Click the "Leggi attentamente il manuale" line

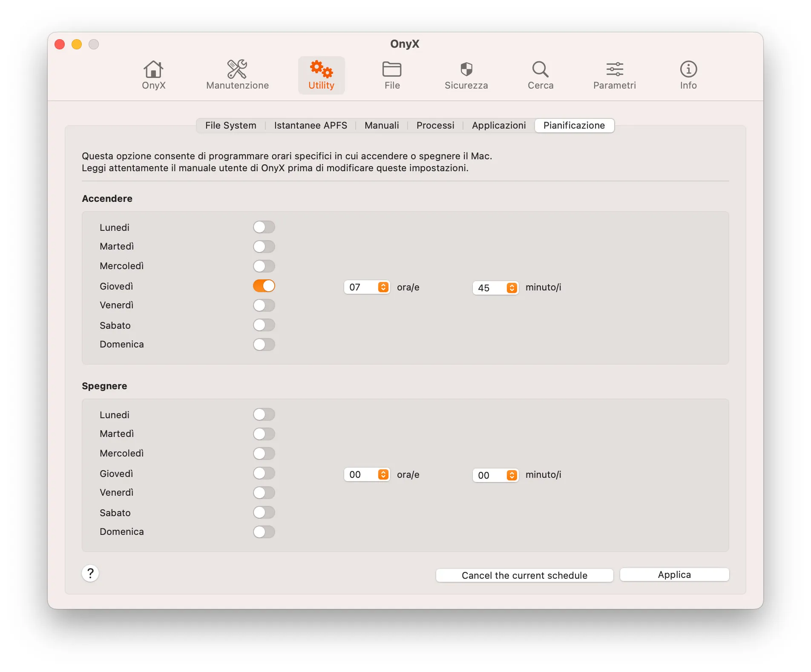point(275,168)
